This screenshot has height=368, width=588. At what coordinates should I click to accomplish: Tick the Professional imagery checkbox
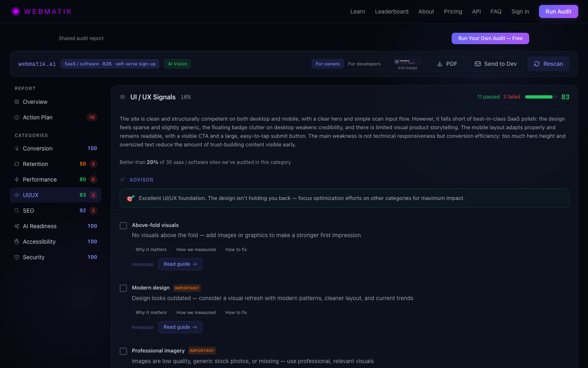tap(123, 351)
